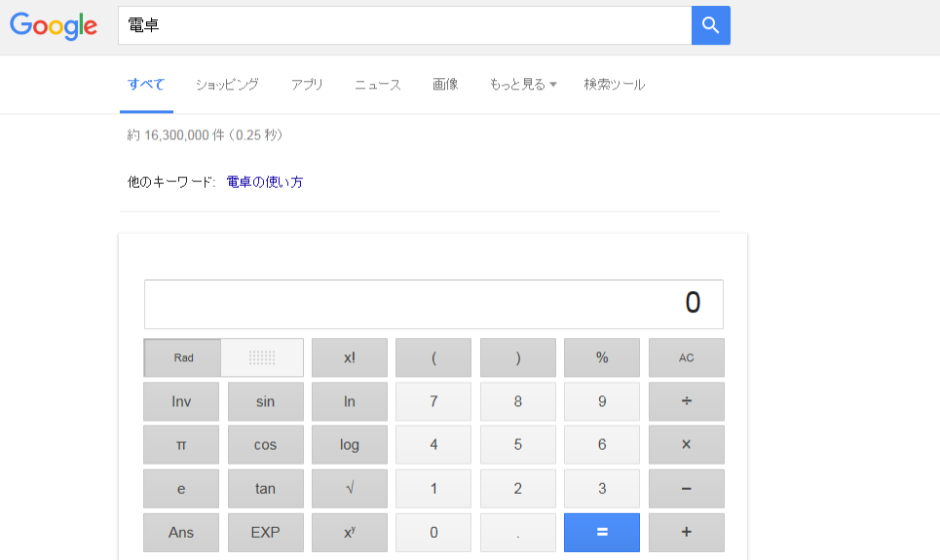Click the ln natural log key
The height and width of the screenshot is (560, 940).
pos(350,401)
